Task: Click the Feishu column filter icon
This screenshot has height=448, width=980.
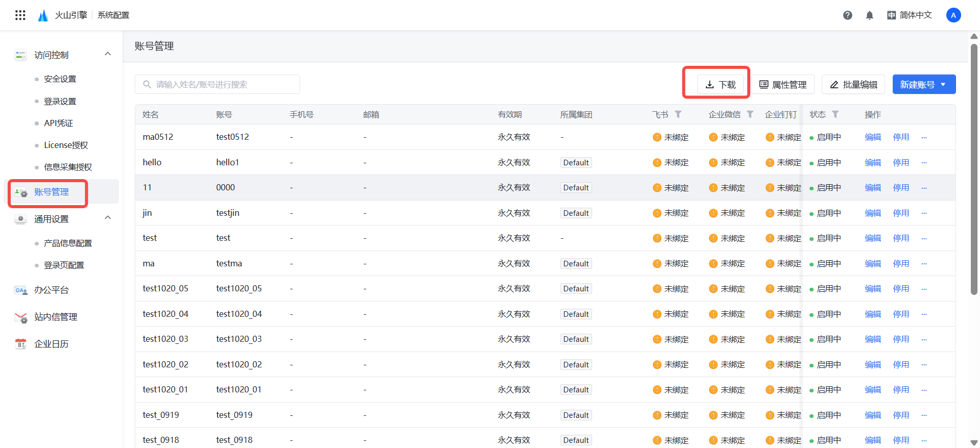Action: click(678, 114)
